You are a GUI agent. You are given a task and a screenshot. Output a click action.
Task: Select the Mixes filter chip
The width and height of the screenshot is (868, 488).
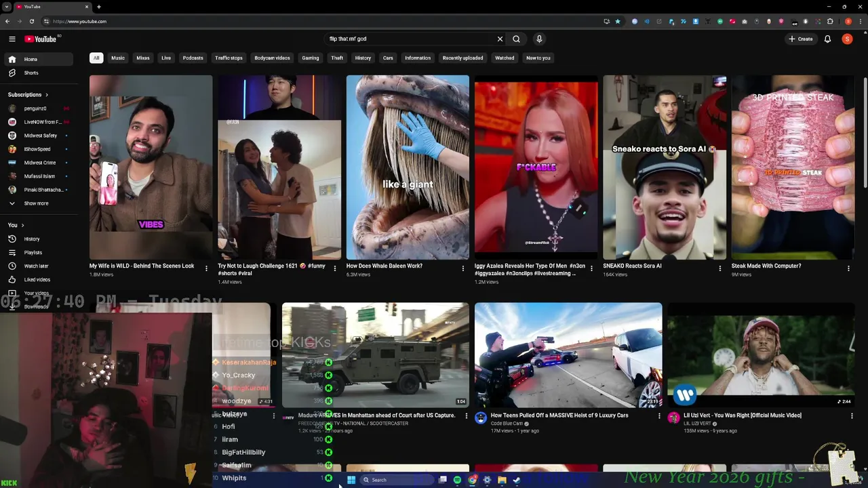143,58
